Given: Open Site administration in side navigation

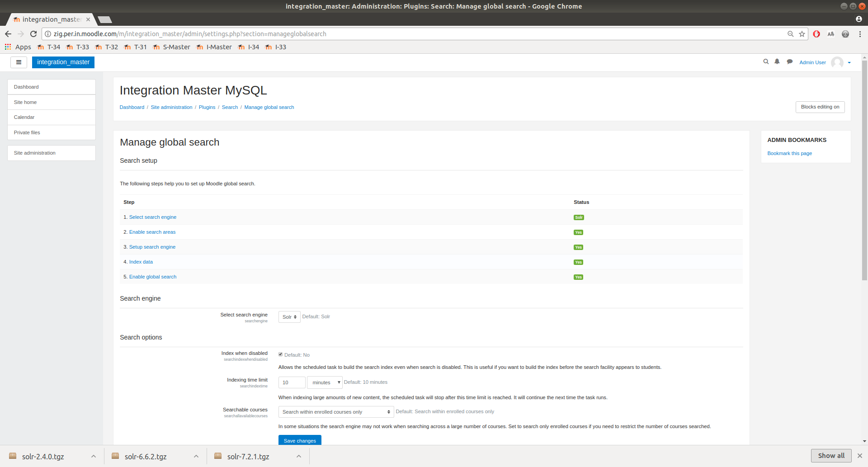Looking at the screenshot, I should click(52, 153).
